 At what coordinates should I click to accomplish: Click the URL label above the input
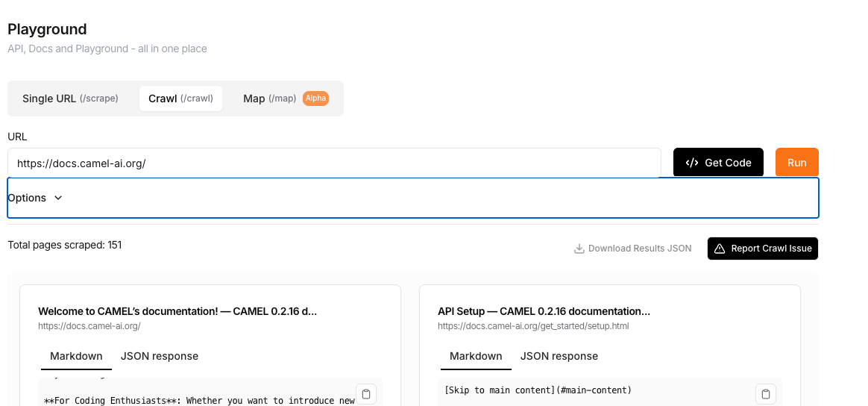[17, 137]
